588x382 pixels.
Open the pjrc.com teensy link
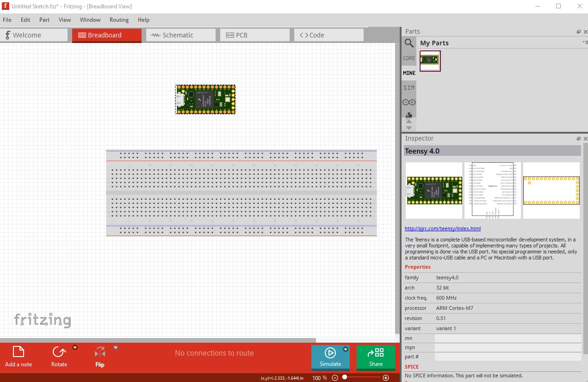pos(443,228)
